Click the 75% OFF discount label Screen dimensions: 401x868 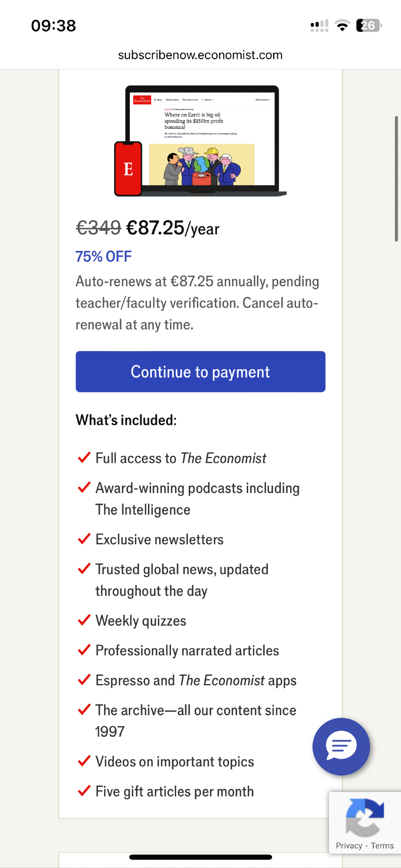pyautogui.click(x=103, y=256)
